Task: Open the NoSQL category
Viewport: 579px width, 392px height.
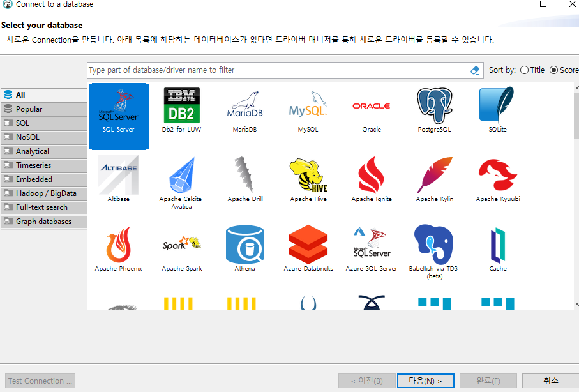Action: click(43, 137)
